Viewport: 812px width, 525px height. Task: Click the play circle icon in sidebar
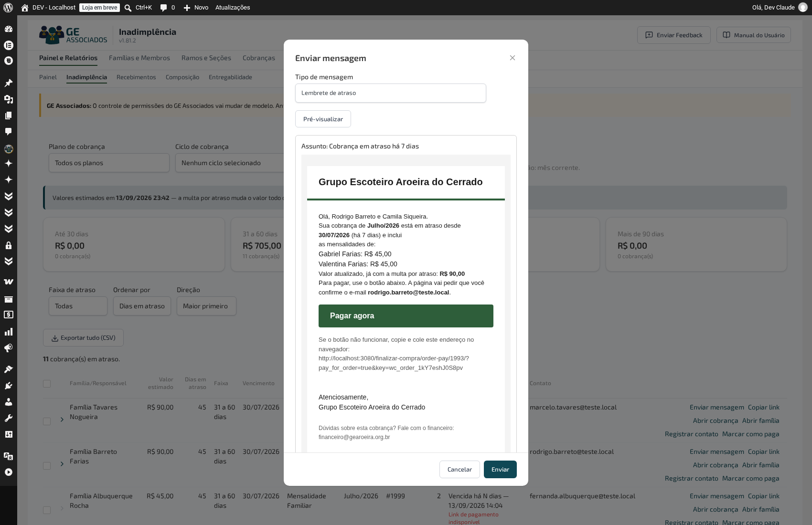[9, 472]
